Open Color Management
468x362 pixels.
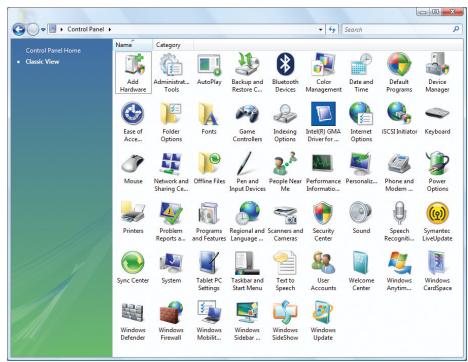click(323, 73)
